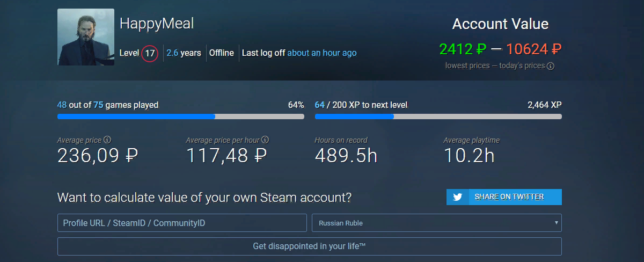Click the Twitter bird icon
Viewport: 644px width, 262px height.
(x=458, y=197)
